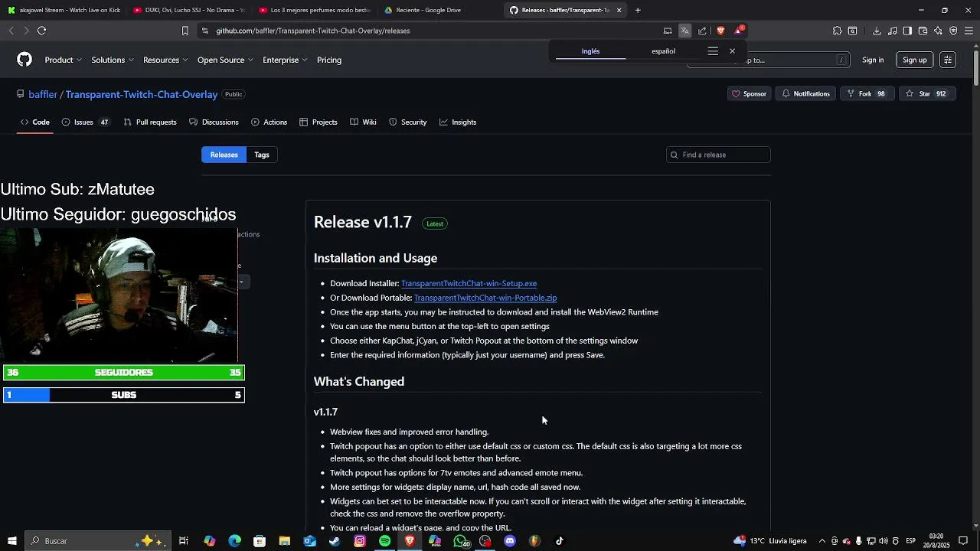Image resolution: width=980 pixels, height=551 pixels.
Task: Reload the page with the refresh icon
Action: click(x=41, y=31)
